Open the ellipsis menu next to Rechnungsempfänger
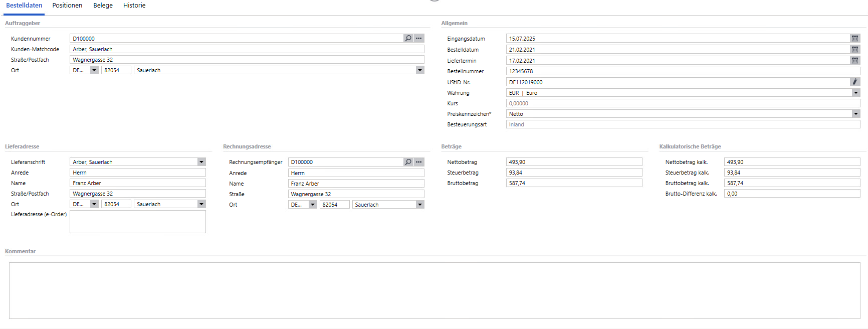868x329 pixels. pyautogui.click(x=419, y=162)
